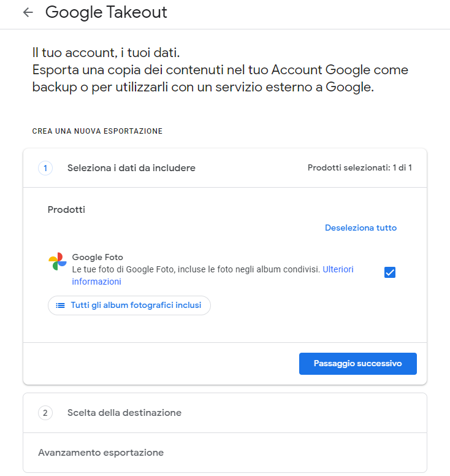Click the Google Foto pinwheel logo

tap(58, 261)
